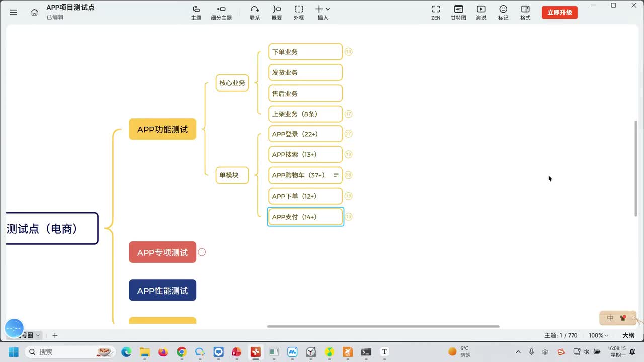Select the central 测试点（电商）topic

(51, 228)
